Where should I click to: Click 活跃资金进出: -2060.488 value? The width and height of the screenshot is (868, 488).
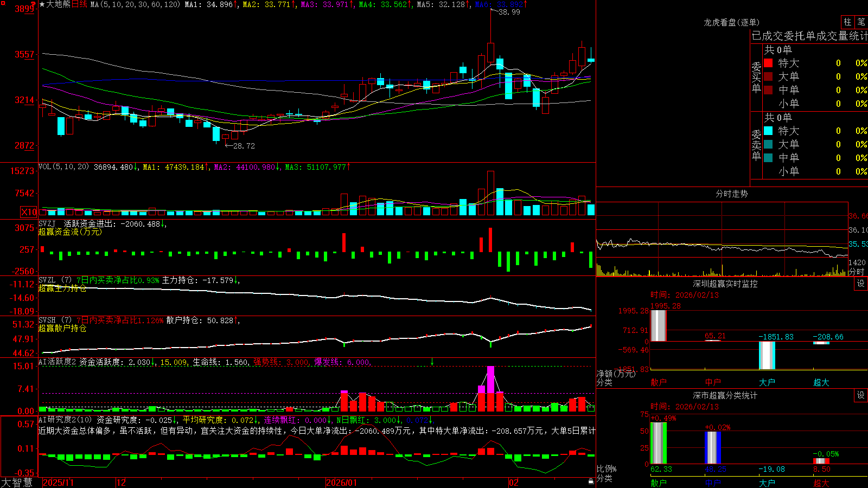pos(112,223)
